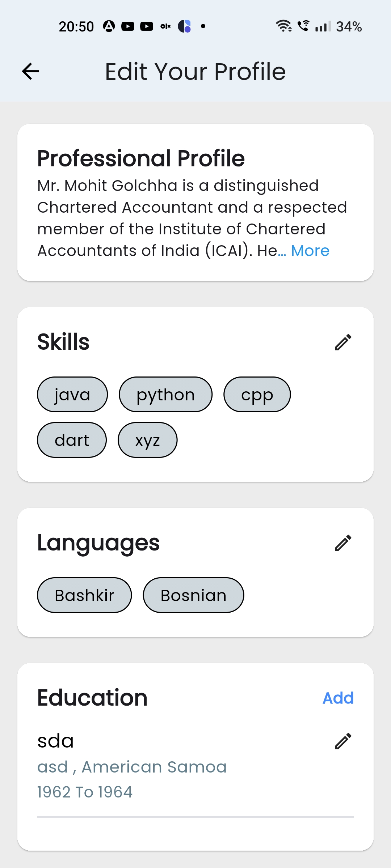Viewport: 391px width, 868px height.
Task: Choose the xyz skill chip
Action: [x=147, y=440]
